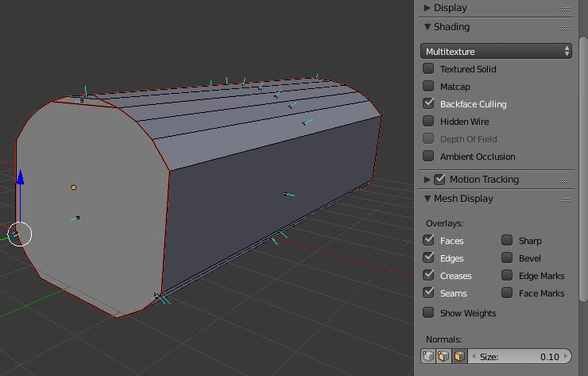Grab the Mesh Display panel drag handle
Viewport: 588px width, 376px height.
tap(566, 200)
